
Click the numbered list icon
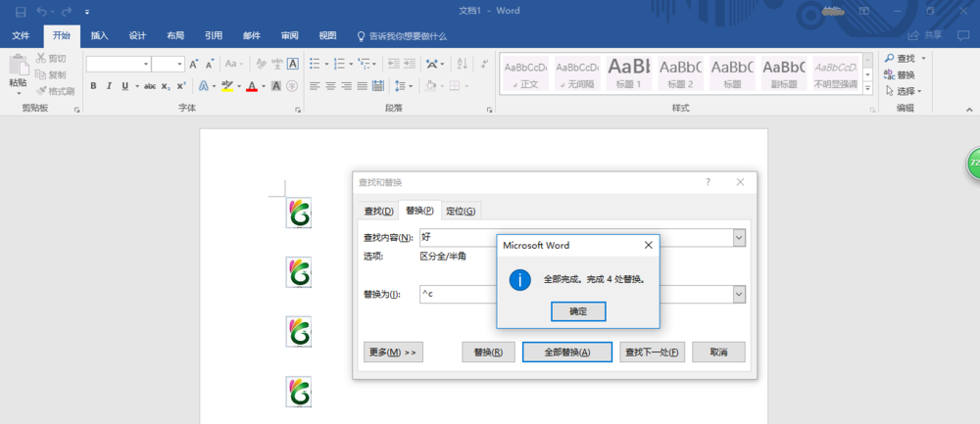pyautogui.click(x=339, y=64)
